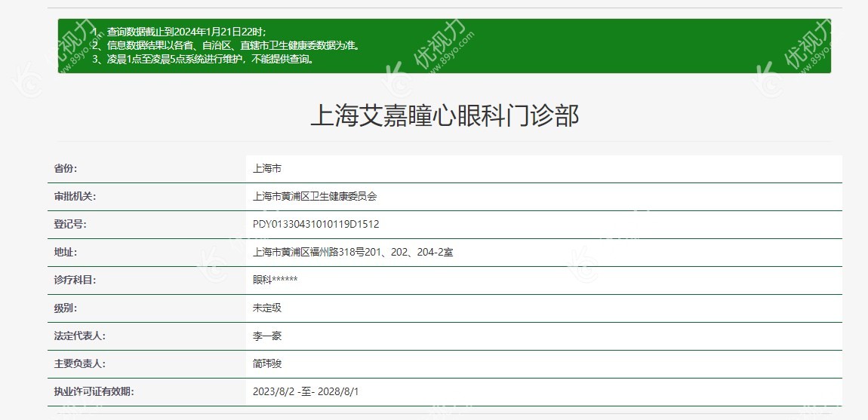
Task: Select the notice line 查询数据截止到2024年1月21日22时
Action: click(180, 32)
